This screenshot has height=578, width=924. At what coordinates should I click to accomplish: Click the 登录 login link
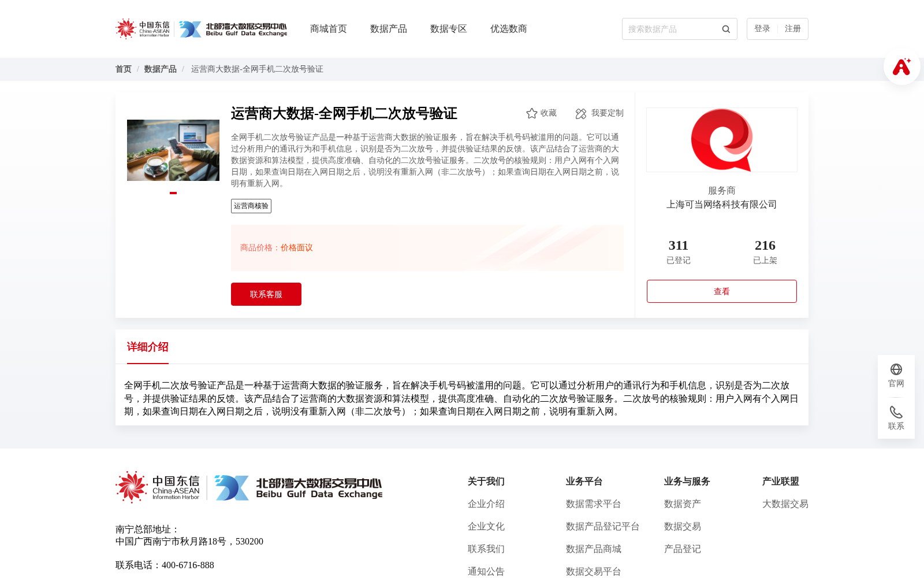coord(762,29)
